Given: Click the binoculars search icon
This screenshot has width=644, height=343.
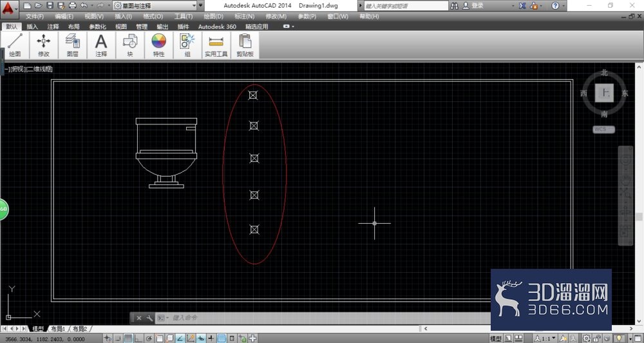Looking at the screenshot, I should pos(454,6).
